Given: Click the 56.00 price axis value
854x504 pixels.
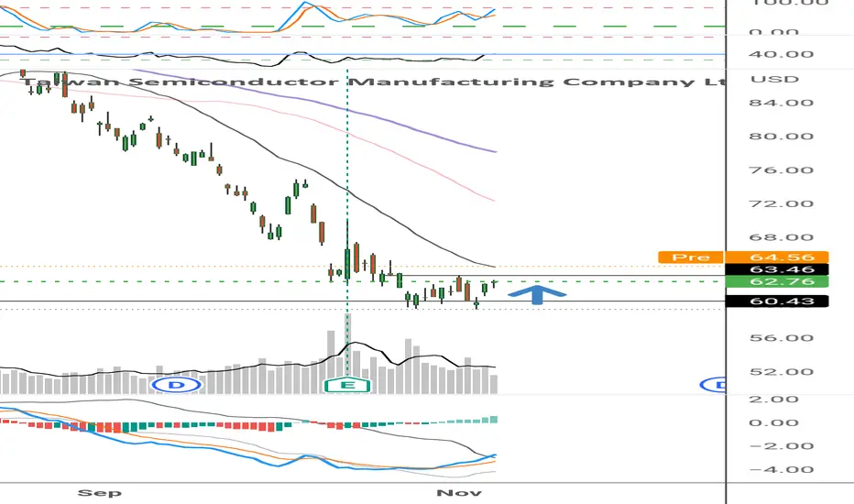Looking at the screenshot, I should 781,338.
